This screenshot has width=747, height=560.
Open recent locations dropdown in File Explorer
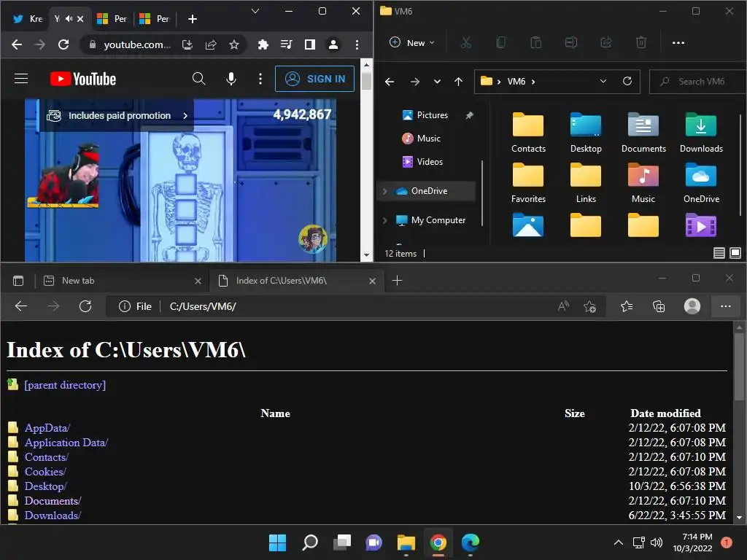tap(437, 82)
